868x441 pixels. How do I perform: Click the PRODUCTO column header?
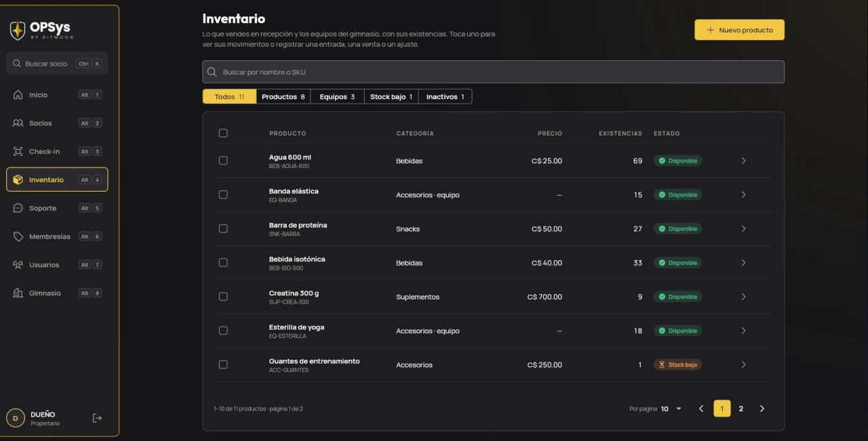(288, 133)
